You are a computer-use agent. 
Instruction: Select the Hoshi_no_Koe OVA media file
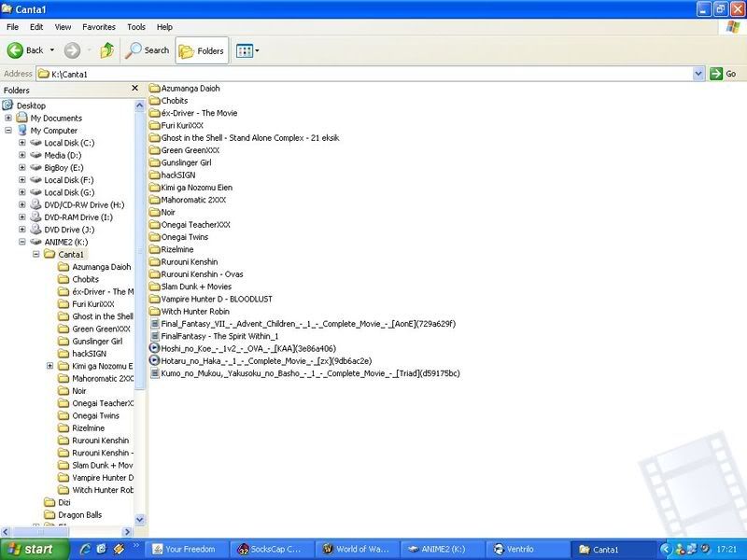[243, 348]
